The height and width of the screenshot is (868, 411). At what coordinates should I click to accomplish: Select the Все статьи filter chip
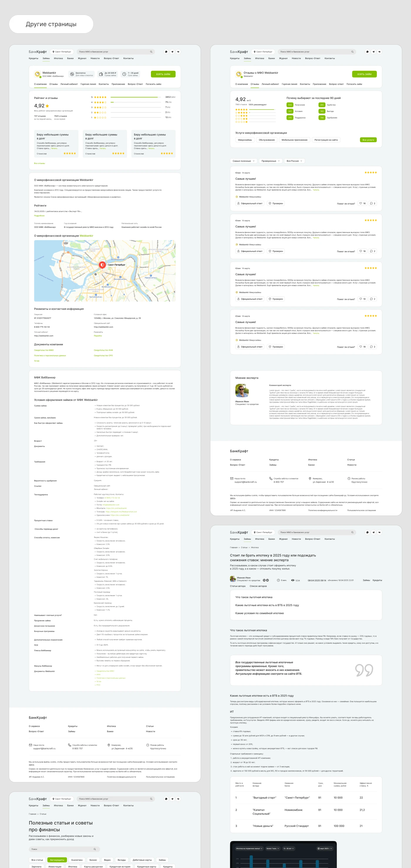[37, 859]
